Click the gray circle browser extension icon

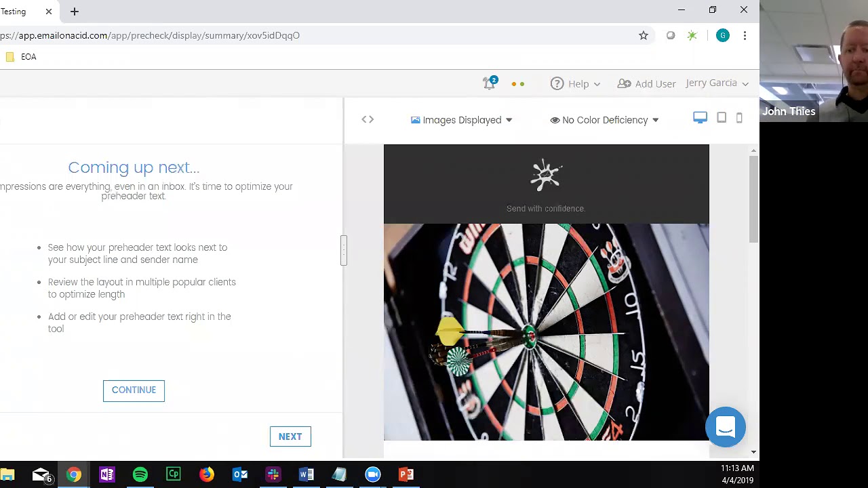click(671, 35)
